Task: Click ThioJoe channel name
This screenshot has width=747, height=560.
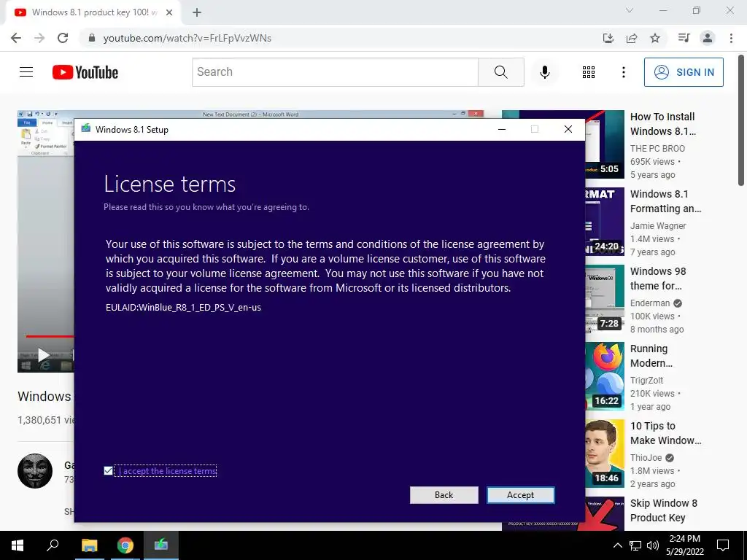Action: (x=646, y=458)
